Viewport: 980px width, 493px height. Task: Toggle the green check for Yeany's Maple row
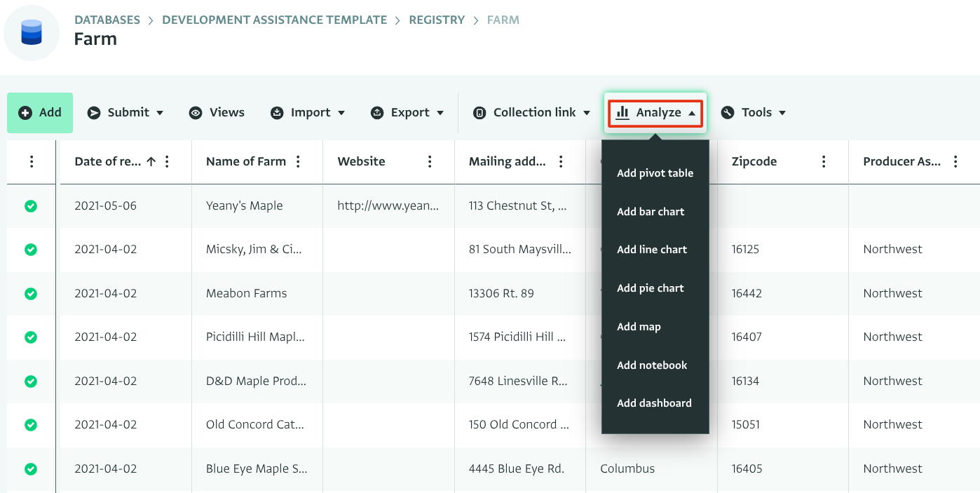[31, 206]
